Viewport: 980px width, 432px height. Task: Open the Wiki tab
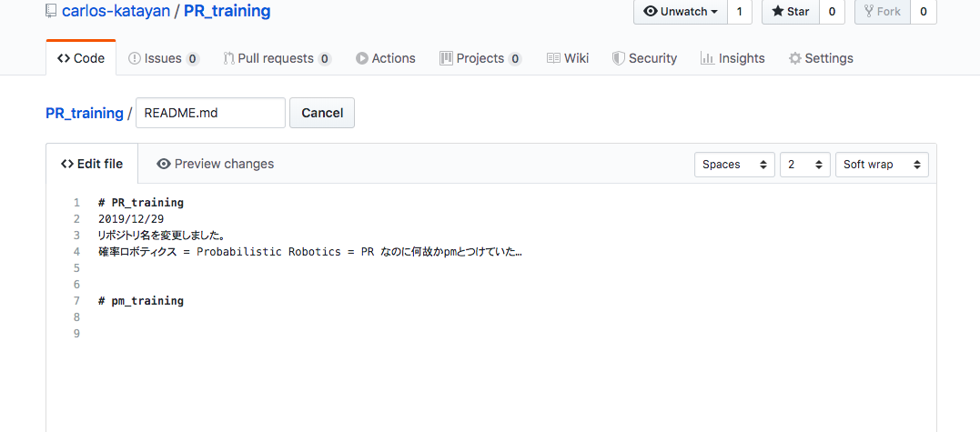click(568, 58)
